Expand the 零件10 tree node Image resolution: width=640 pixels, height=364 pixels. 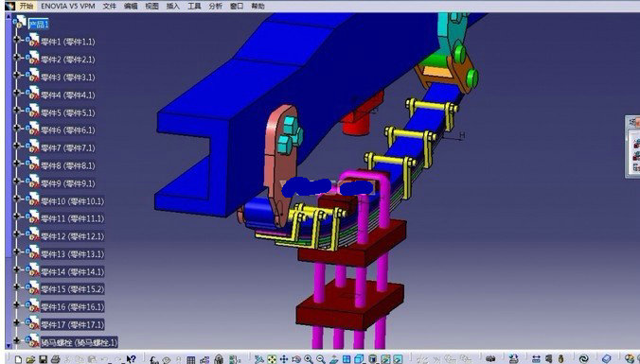pyautogui.click(x=17, y=199)
